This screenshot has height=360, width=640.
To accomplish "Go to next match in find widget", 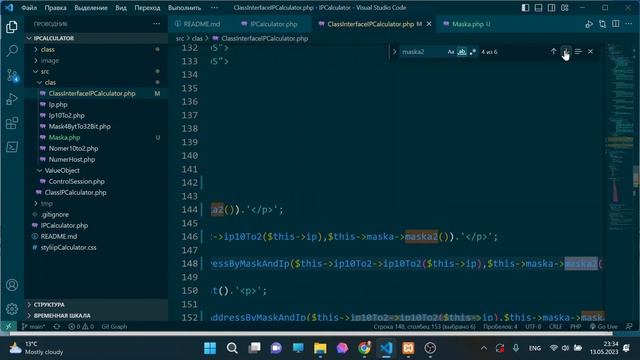I will (566, 51).
